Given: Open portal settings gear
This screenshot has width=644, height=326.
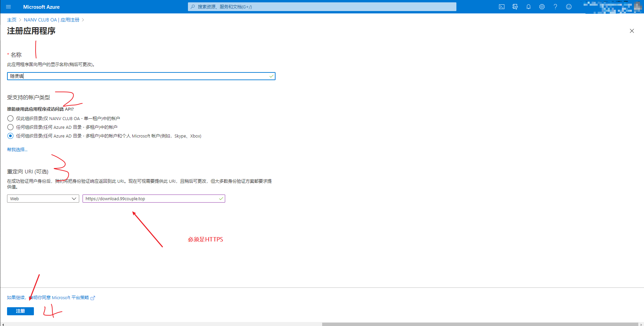Looking at the screenshot, I should pos(542,7).
